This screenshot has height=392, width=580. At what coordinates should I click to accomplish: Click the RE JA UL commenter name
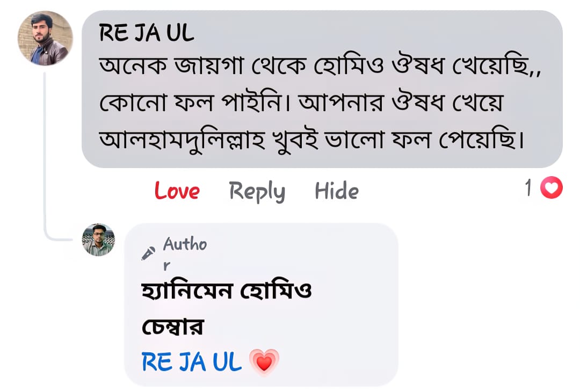147,34
